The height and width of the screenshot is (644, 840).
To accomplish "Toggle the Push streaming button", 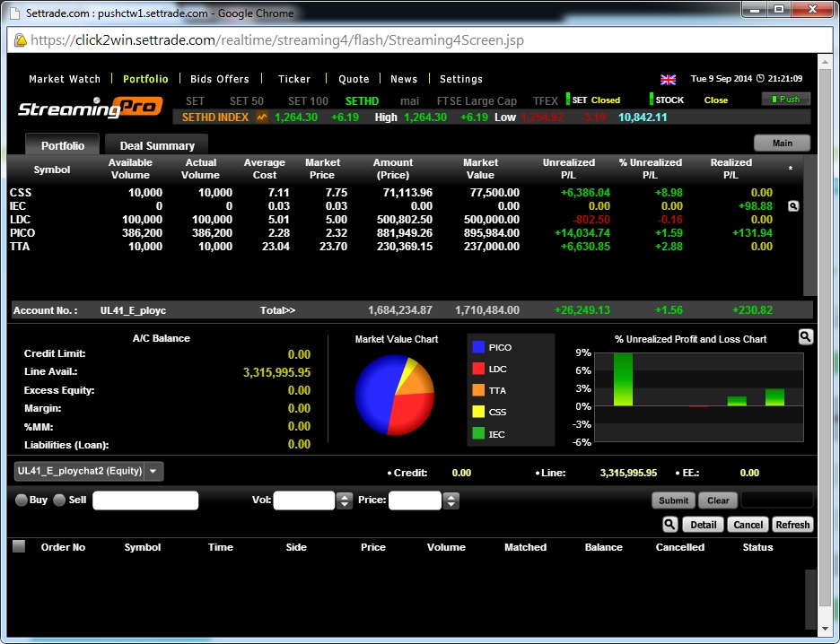I will (x=786, y=99).
